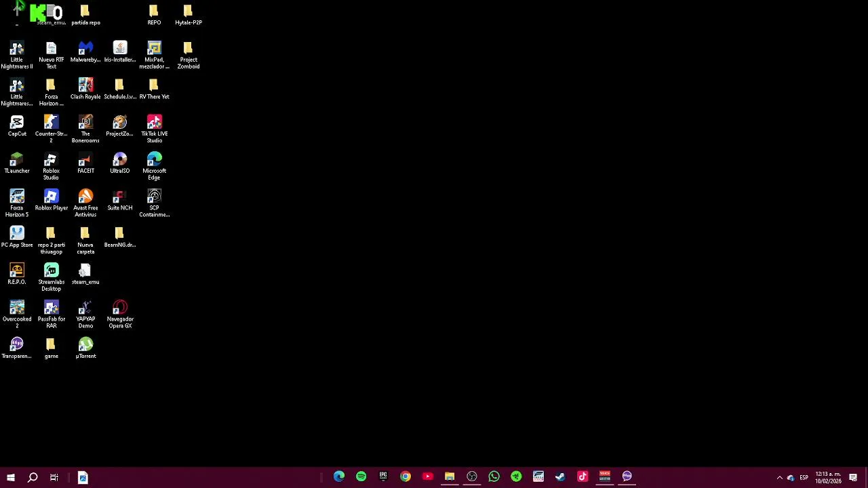This screenshot has height=488, width=868.
Task: Click the TikTok LIVE Studio desktop icon
Action: (x=154, y=129)
